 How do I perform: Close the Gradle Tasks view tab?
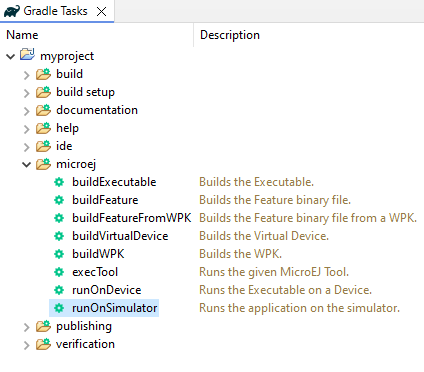[x=101, y=12]
